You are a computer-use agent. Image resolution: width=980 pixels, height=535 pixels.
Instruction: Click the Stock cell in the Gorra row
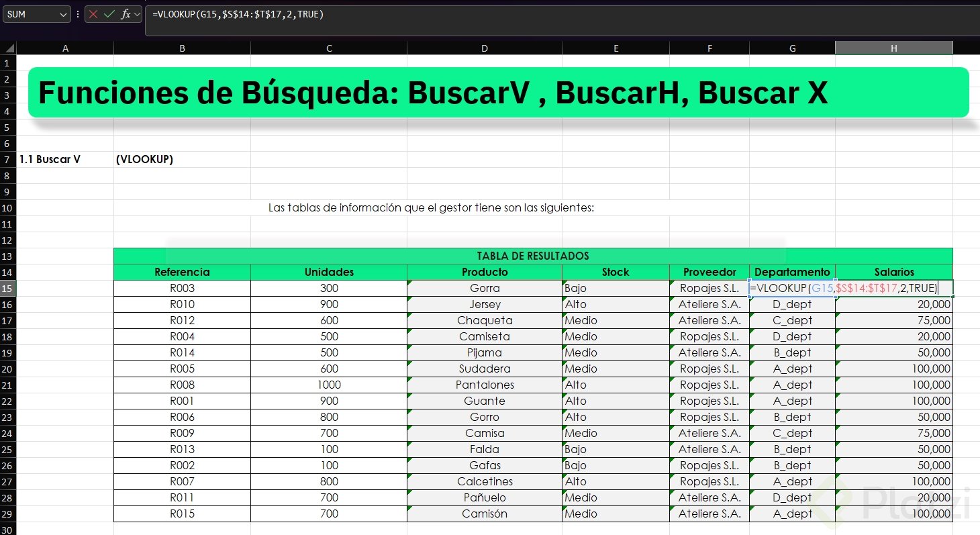[616, 288]
